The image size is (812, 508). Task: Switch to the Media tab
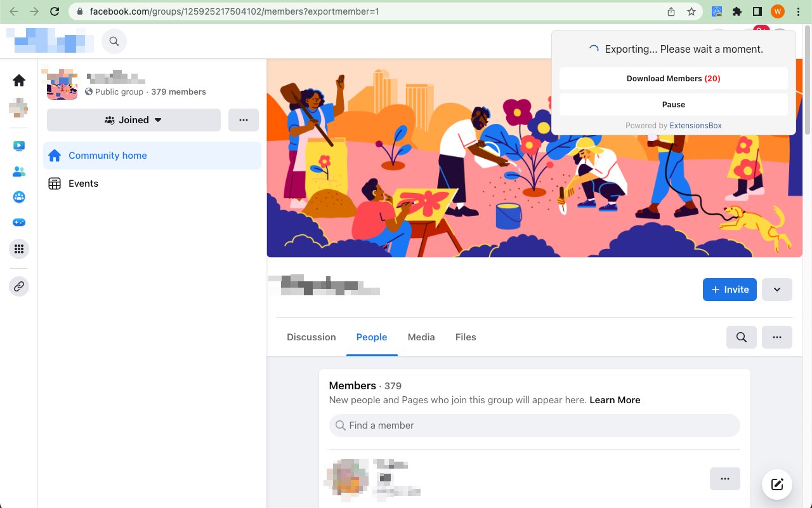click(421, 337)
